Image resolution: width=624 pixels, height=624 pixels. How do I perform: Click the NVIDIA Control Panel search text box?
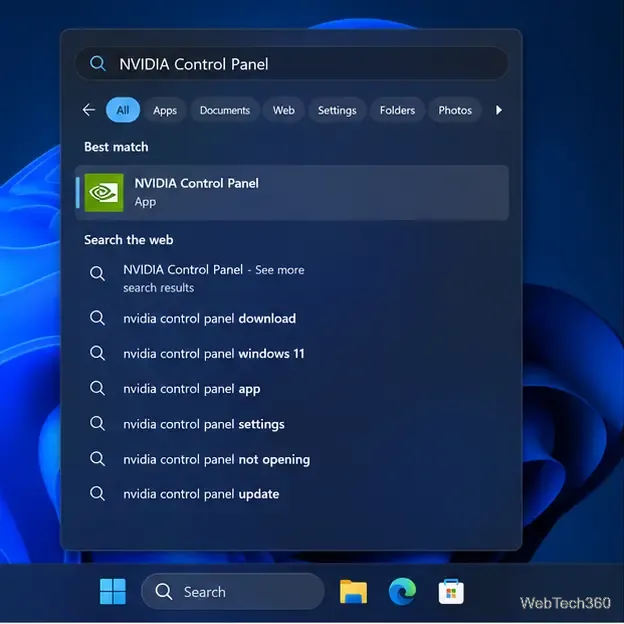tap(291, 64)
